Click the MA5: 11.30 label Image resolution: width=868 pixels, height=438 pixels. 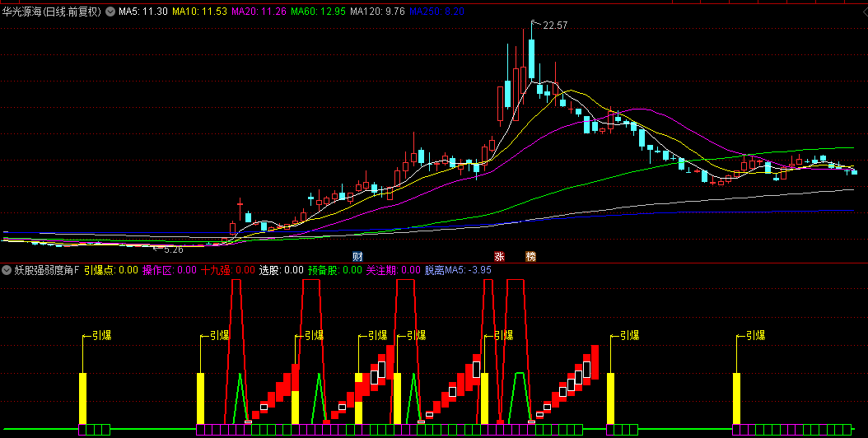(142, 11)
